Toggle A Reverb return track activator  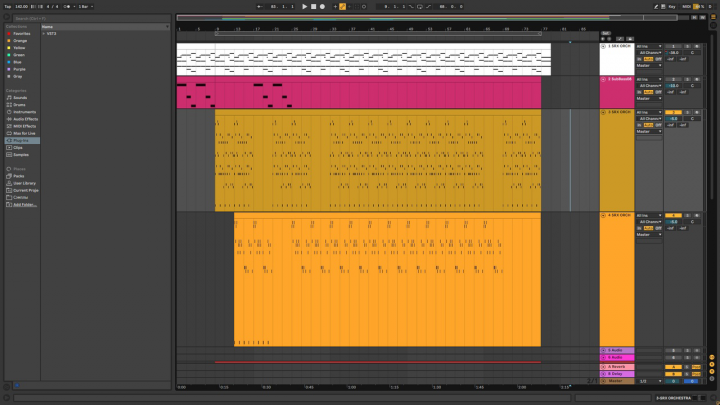(673, 367)
